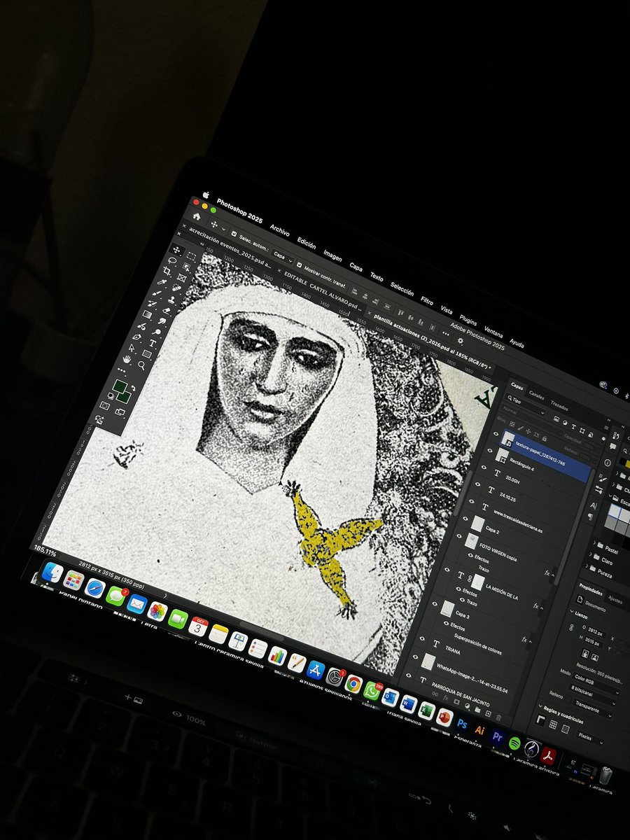Viewport: 630px width, 840px height.
Task: Select the Crop tool
Action: pyautogui.click(x=167, y=271)
